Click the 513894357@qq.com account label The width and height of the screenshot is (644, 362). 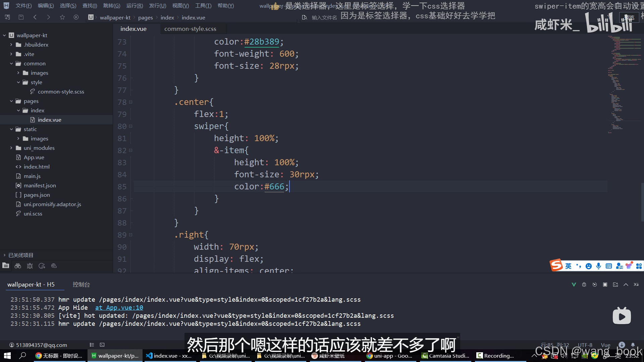[x=42, y=345]
